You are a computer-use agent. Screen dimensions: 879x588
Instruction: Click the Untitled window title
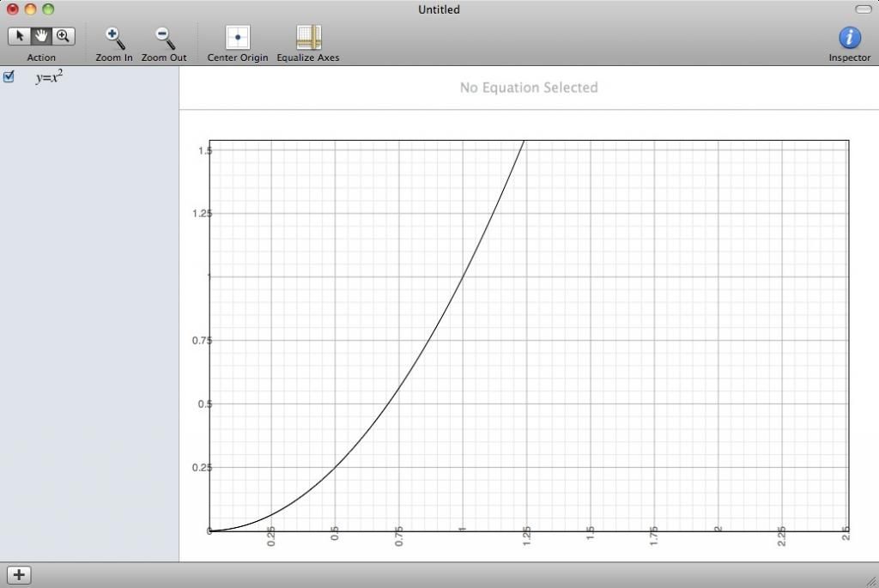[439, 9]
